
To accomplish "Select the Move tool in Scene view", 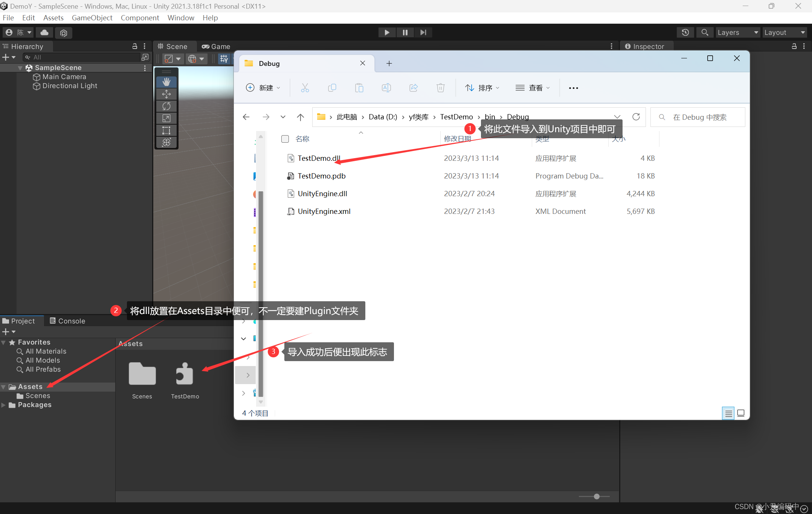I will 166,94.
